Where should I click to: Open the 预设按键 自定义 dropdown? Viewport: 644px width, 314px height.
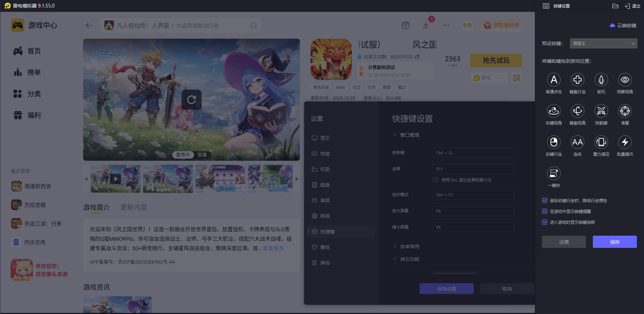603,43
